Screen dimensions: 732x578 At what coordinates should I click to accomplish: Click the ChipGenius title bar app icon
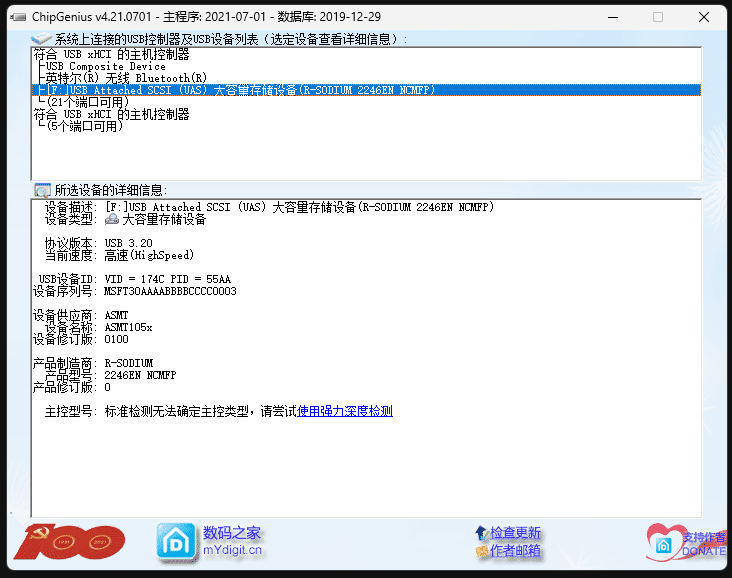click(x=18, y=17)
